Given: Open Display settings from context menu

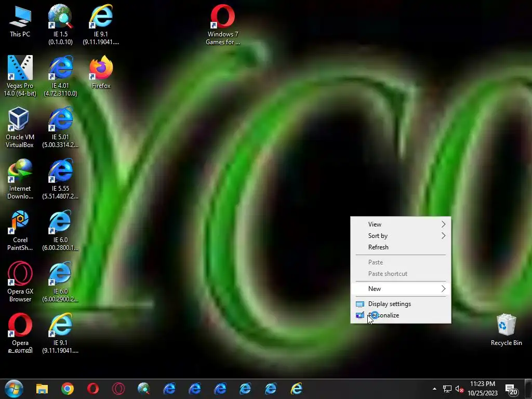Looking at the screenshot, I should click(x=401, y=304).
